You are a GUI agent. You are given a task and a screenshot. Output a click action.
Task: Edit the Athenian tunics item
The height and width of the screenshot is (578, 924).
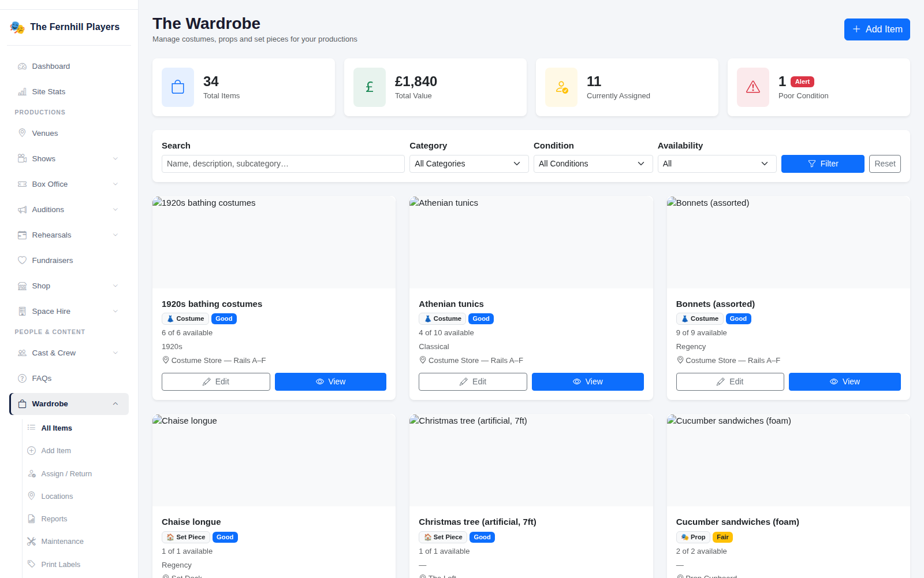[x=472, y=381]
